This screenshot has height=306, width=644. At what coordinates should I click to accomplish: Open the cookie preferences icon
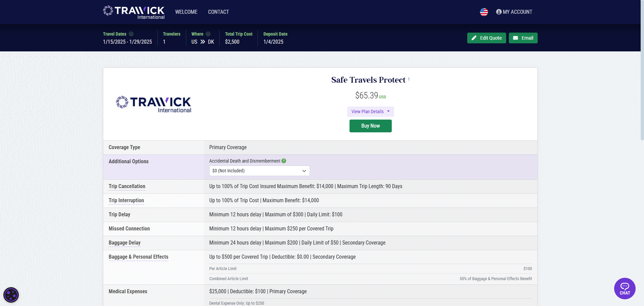pyautogui.click(x=11, y=295)
